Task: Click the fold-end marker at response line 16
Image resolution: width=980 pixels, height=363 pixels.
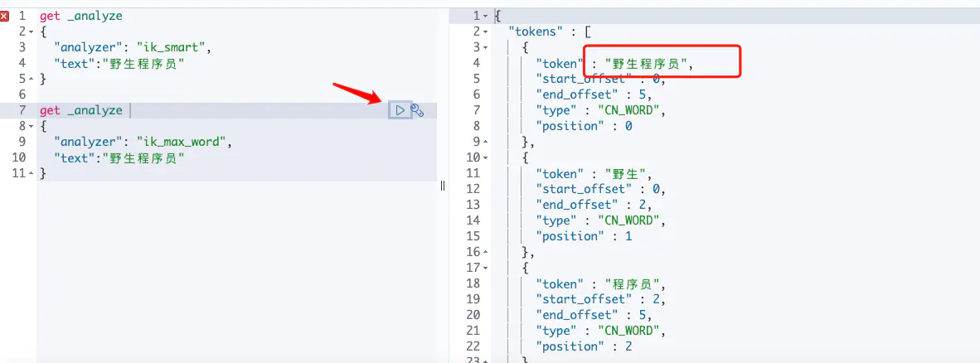Action: 485,252
